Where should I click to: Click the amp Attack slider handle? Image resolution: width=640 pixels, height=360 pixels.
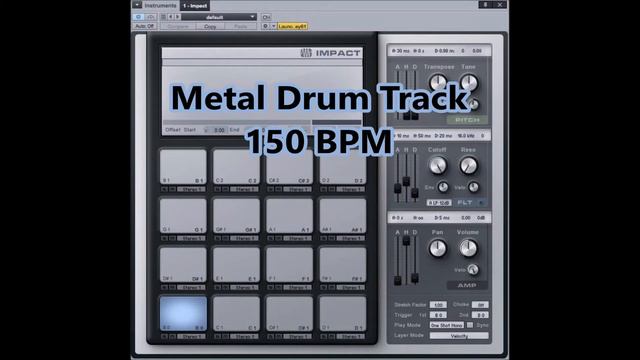[398, 280]
